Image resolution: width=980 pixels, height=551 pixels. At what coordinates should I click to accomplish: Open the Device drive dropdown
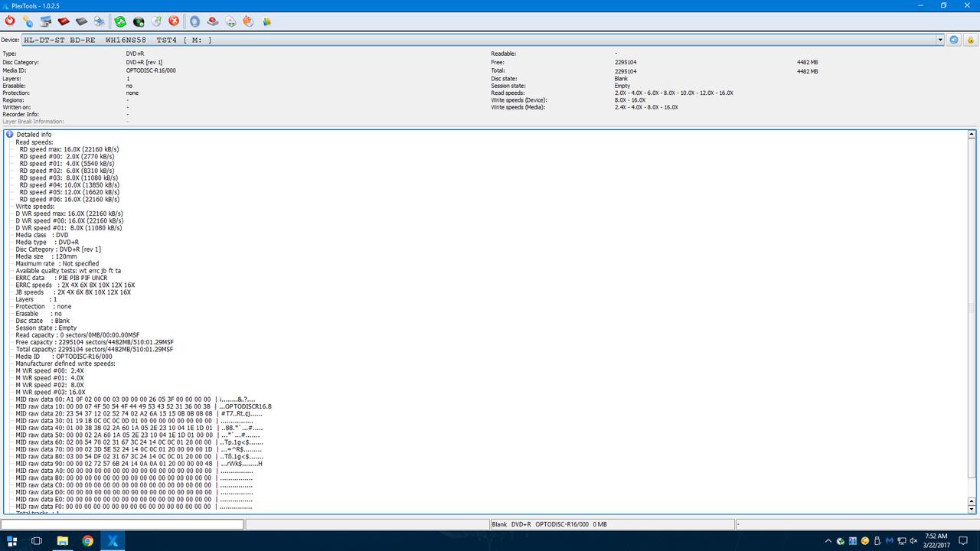tap(940, 40)
